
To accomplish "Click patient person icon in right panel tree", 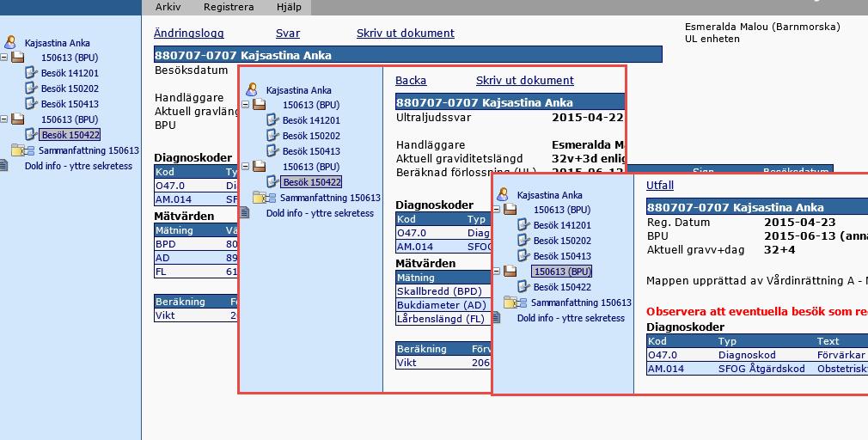I will click(x=503, y=195).
